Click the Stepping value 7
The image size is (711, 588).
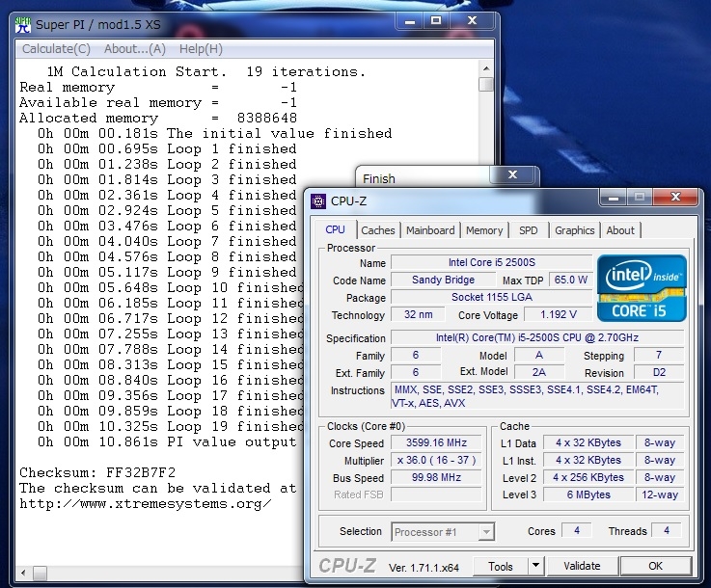tap(658, 355)
